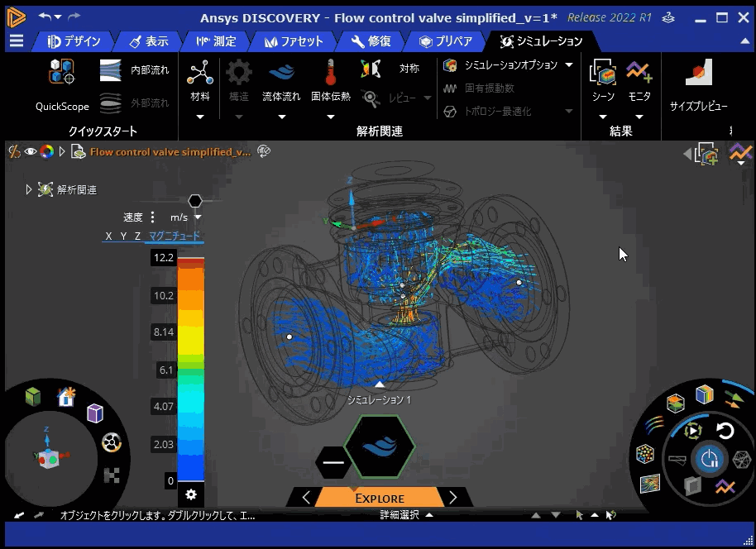Select the マグニチュード magnitude option
Screen dimensions: 756x549
coord(175,236)
